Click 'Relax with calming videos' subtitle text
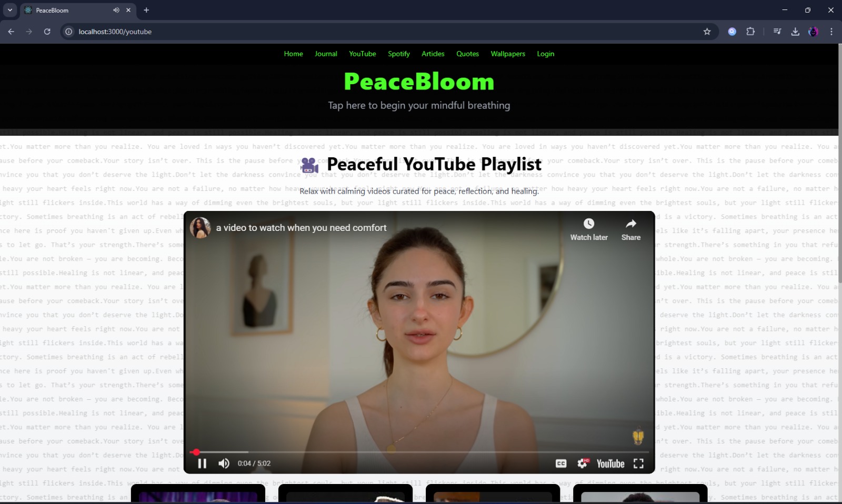The width and height of the screenshot is (842, 504). [419, 191]
